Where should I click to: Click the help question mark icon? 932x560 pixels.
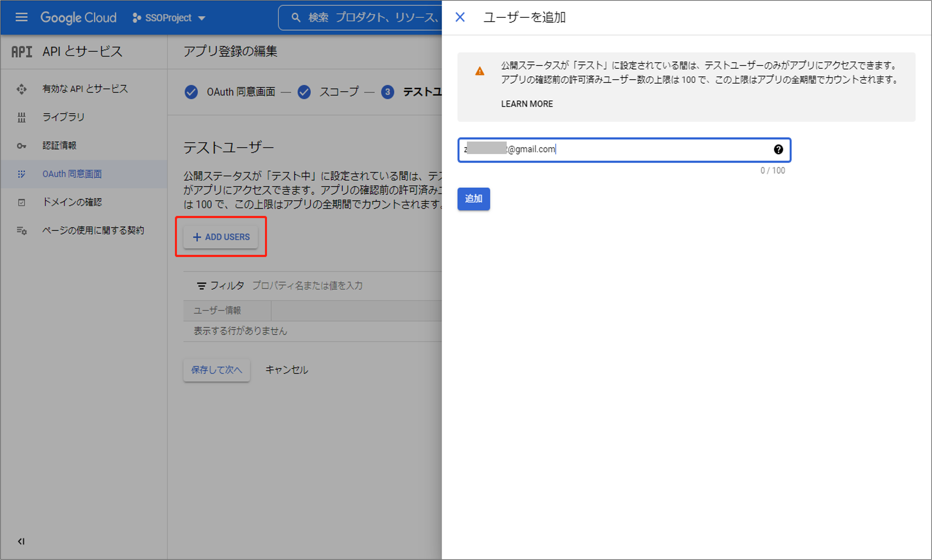click(x=778, y=149)
